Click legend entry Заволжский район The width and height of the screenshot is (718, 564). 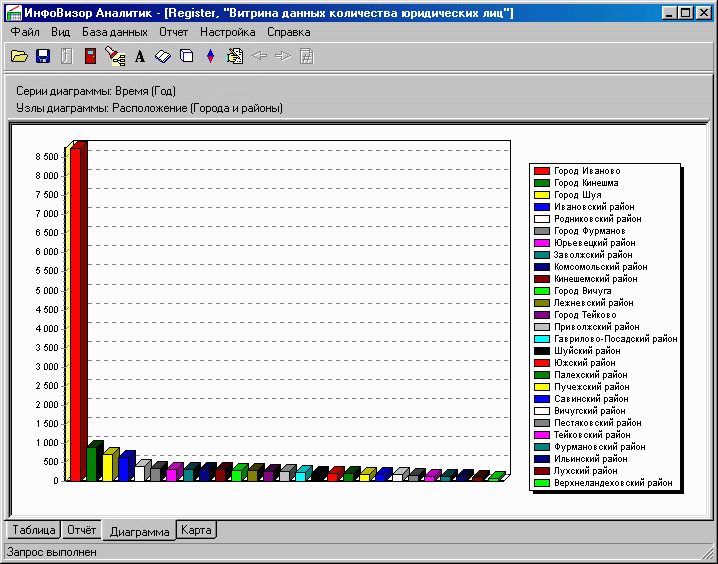(x=593, y=255)
